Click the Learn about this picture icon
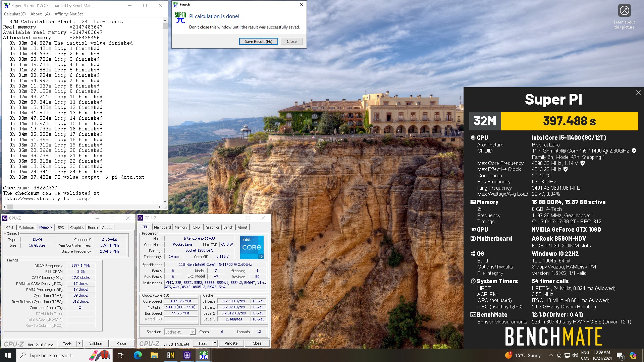This screenshot has height=362, width=644. click(624, 11)
